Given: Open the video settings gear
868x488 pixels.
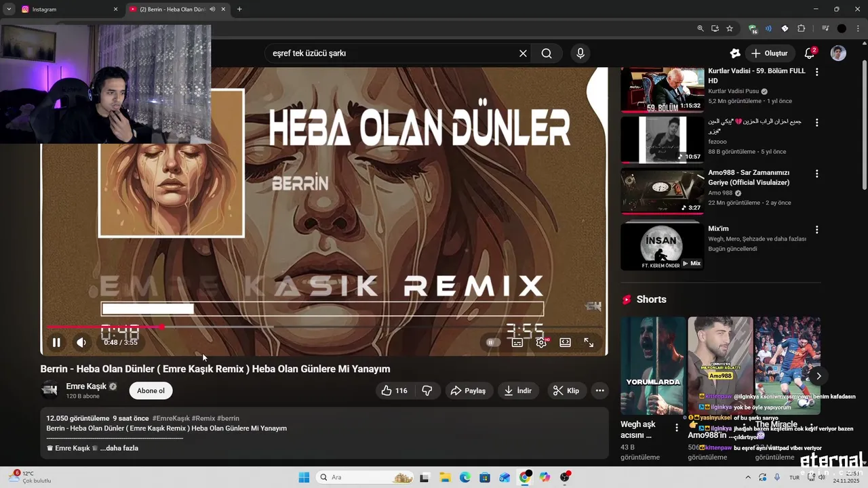Looking at the screenshot, I should click(541, 342).
